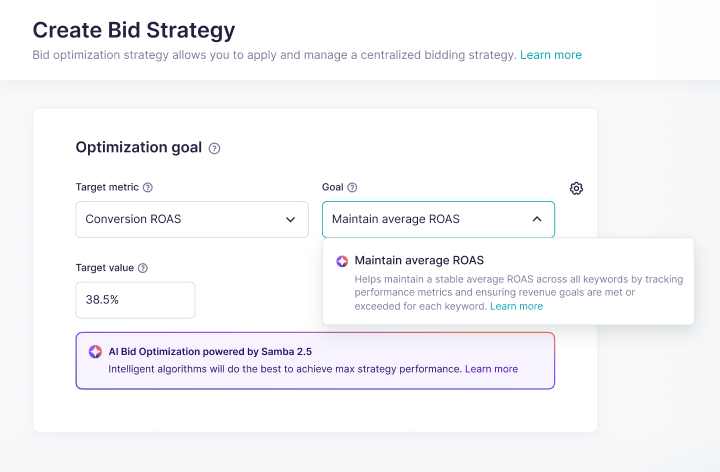This screenshot has height=472, width=720.
Task: Click help icon beside Optimization goal heading
Action: (x=214, y=148)
